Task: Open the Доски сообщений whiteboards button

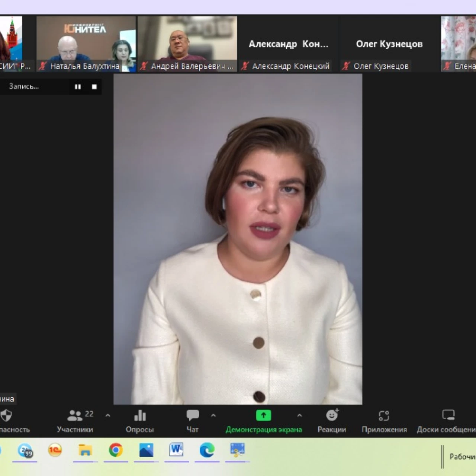Action: (446, 421)
